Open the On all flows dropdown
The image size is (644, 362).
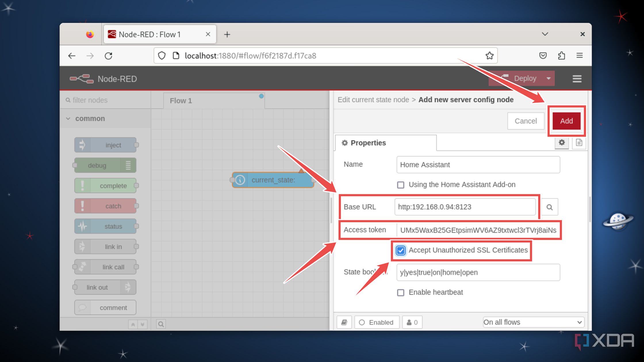[533, 322]
